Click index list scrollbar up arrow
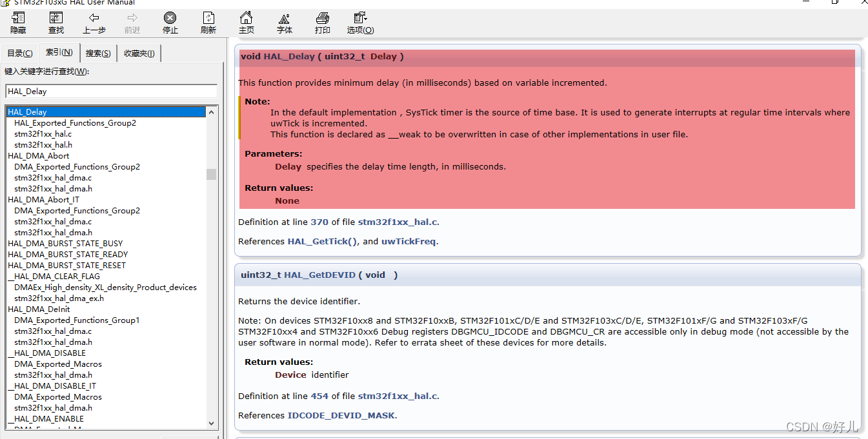 (212, 112)
